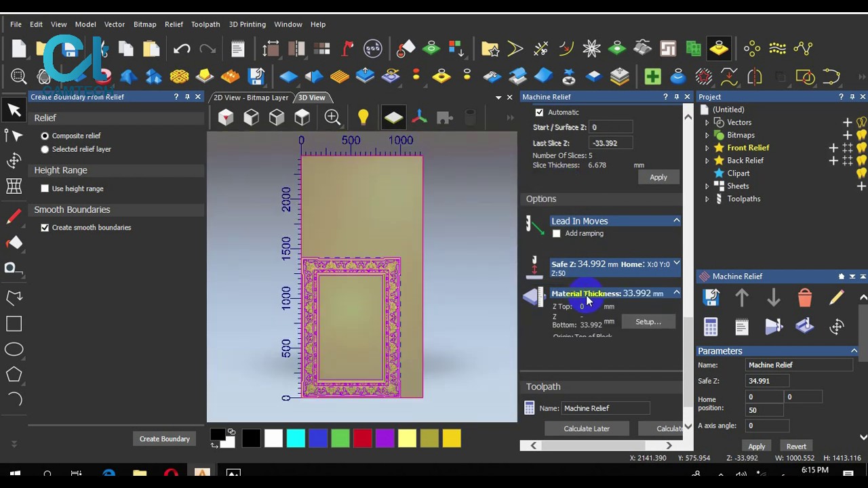
Task: Expand the Front Relief tree node
Action: click(707, 148)
